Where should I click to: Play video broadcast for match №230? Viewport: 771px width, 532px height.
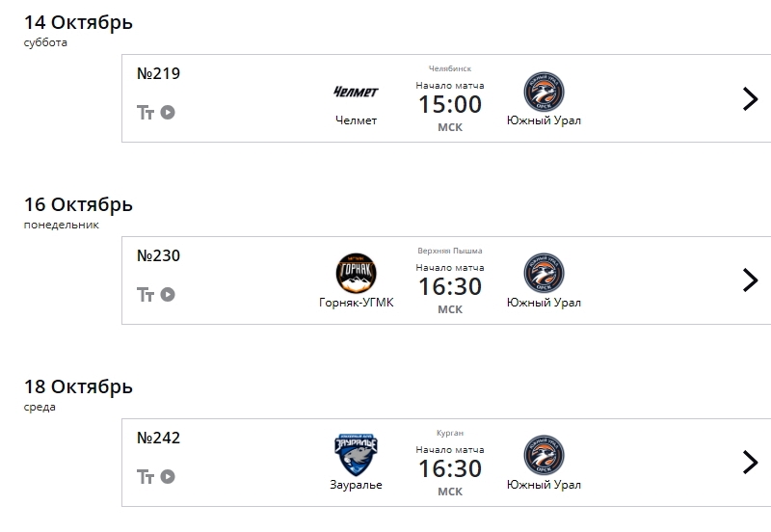point(168,295)
